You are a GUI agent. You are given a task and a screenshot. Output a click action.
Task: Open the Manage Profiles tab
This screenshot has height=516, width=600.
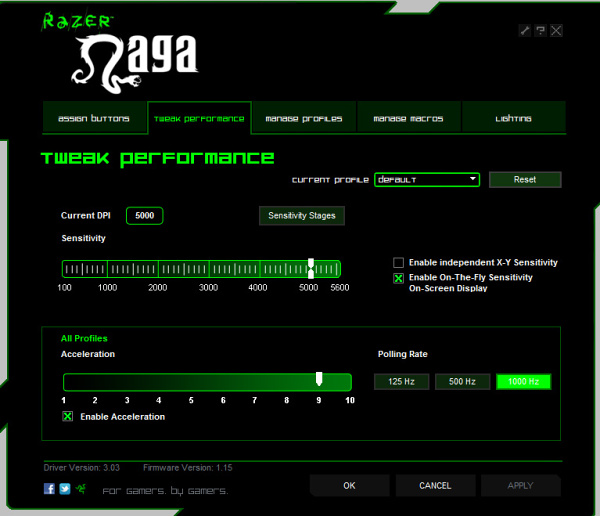[304, 118]
